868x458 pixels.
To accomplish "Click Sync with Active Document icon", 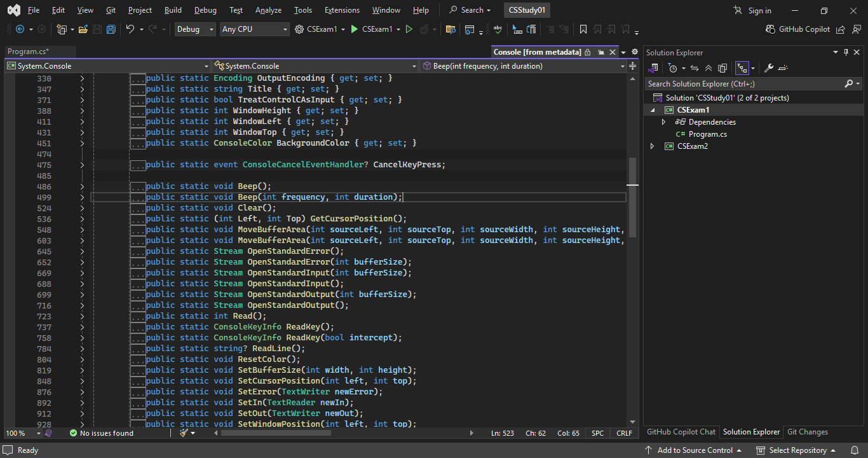I will click(x=695, y=68).
